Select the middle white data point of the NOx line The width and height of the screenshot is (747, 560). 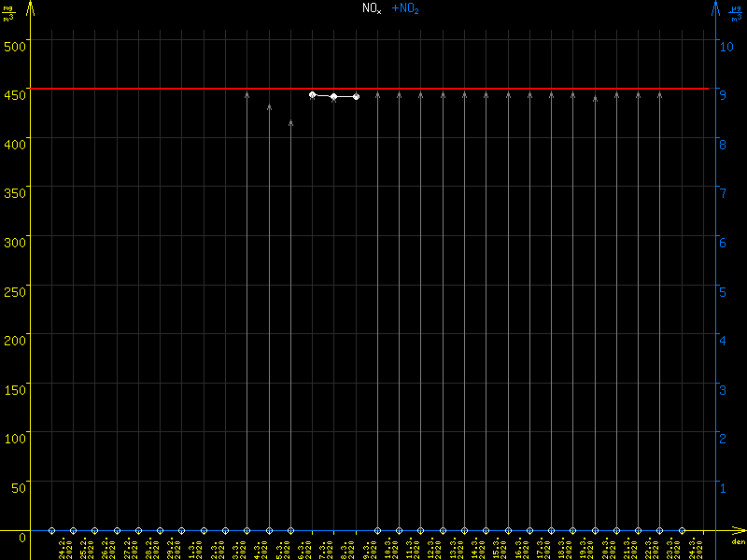point(333,96)
